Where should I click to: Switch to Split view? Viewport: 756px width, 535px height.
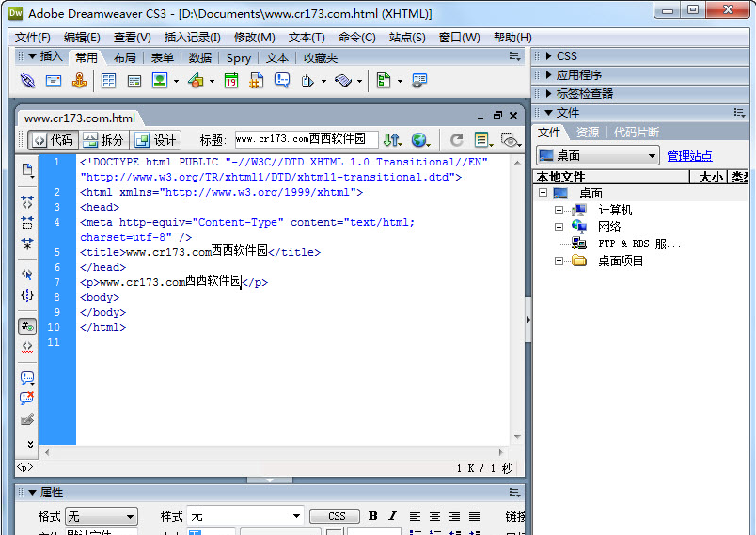point(103,140)
